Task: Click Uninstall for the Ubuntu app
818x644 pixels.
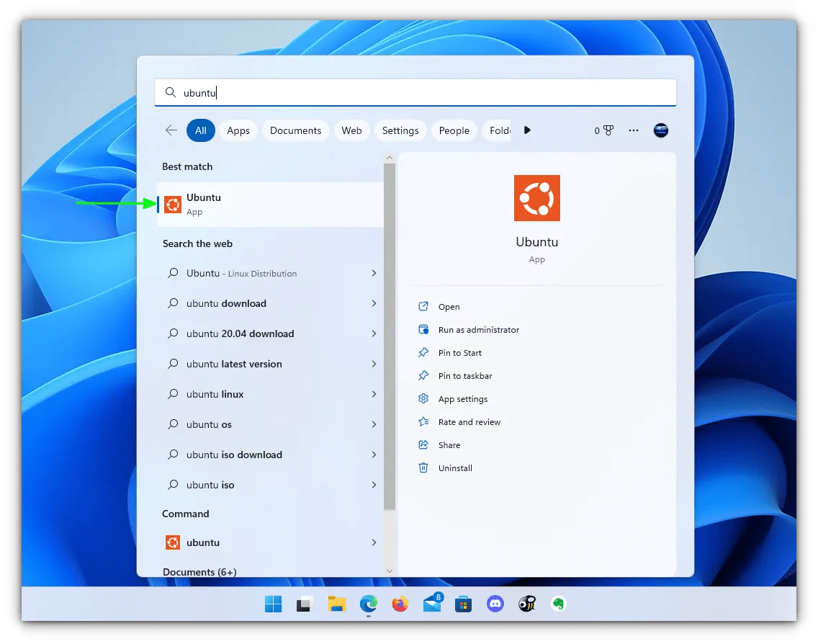Action: 455,468
